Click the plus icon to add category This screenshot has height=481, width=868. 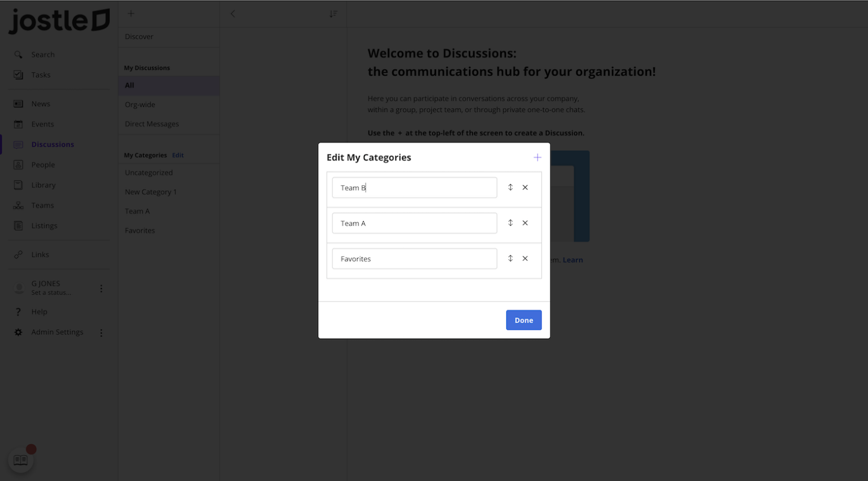(537, 158)
